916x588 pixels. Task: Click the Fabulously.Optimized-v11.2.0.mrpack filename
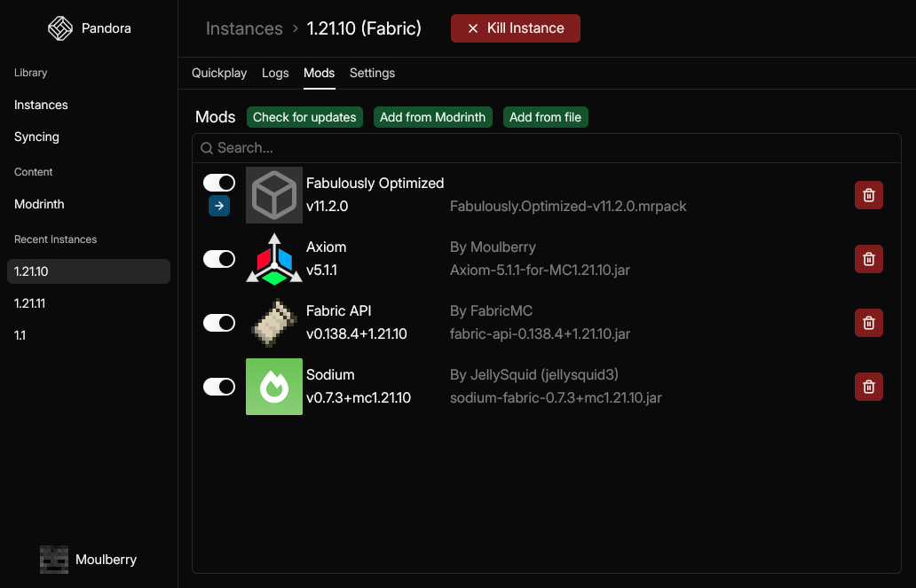[x=568, y=206]
